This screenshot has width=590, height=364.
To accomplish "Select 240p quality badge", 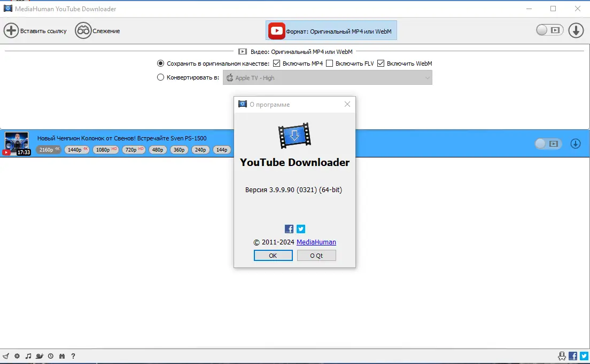I will [200, 149].
